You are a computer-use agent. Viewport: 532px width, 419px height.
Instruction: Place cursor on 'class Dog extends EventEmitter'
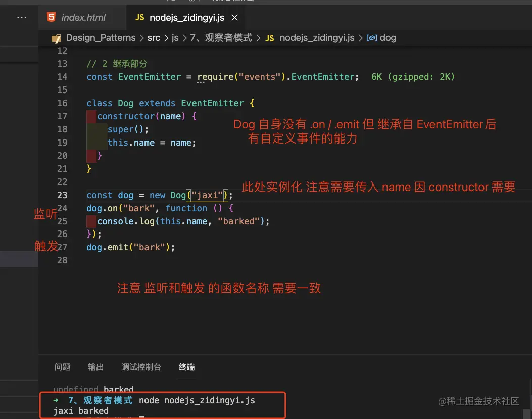click(165, 103)
